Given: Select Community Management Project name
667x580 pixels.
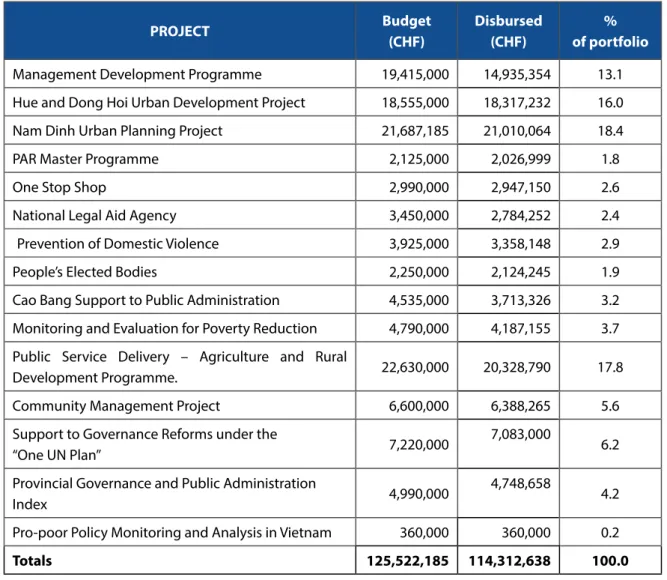Looking at the screenshot, I should (x=116, y=406).
